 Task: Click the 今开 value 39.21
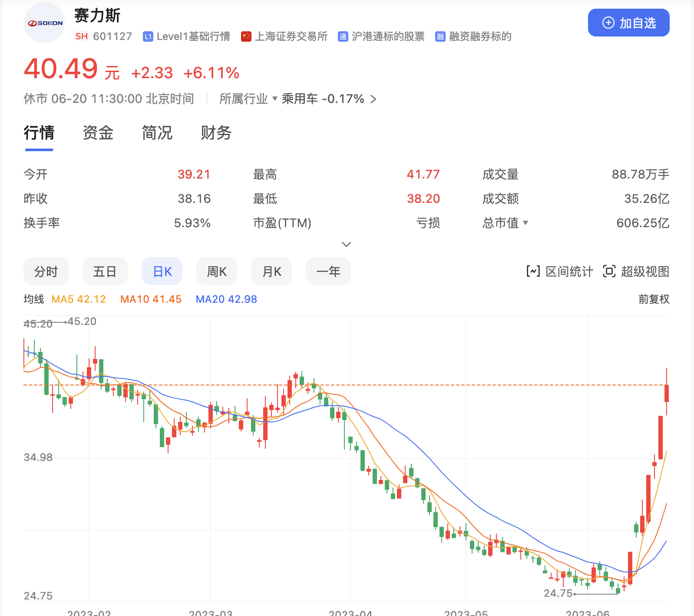(194, 174)
